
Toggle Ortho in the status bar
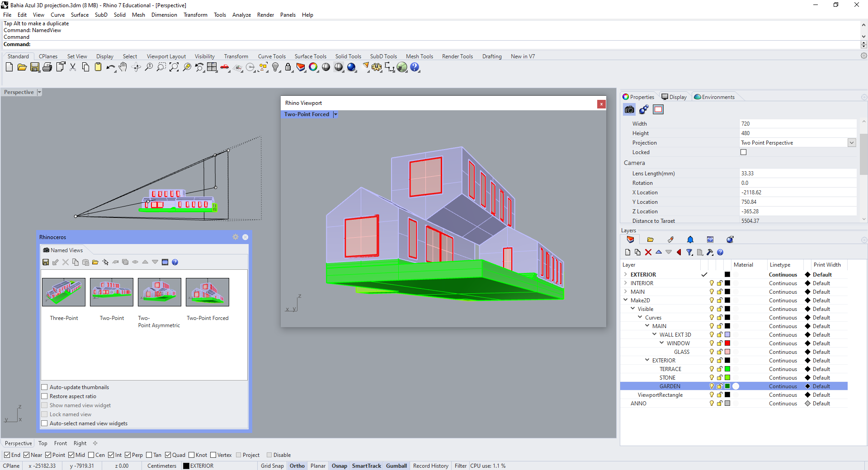[297, 466]
